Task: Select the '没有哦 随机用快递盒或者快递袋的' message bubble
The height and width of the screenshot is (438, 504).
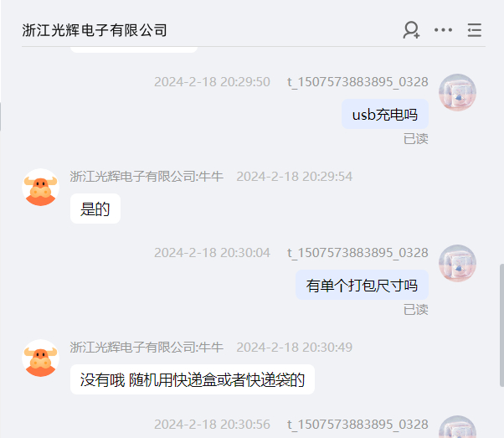Action: (193, 379)
